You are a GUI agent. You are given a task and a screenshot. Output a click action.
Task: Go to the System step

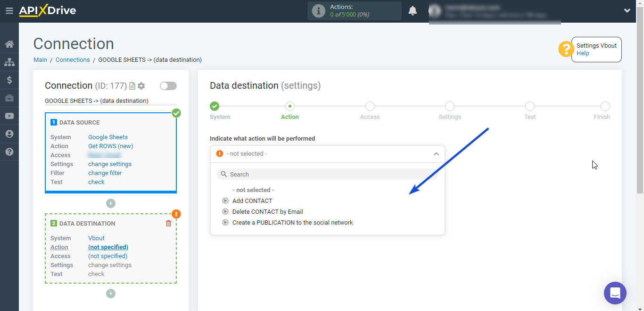(215, 106)
